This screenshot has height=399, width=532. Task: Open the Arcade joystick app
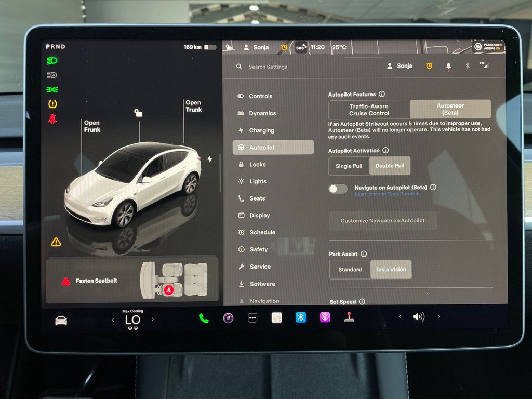(x=349, y=317)
